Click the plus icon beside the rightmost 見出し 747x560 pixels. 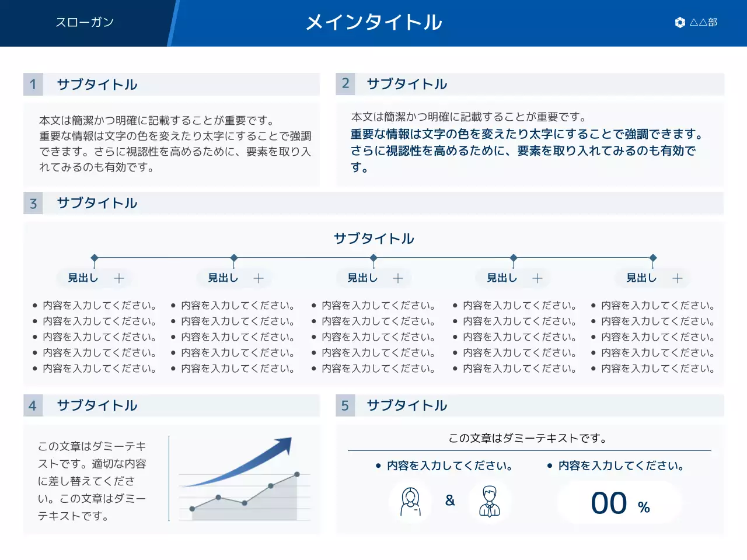[677, 278]
